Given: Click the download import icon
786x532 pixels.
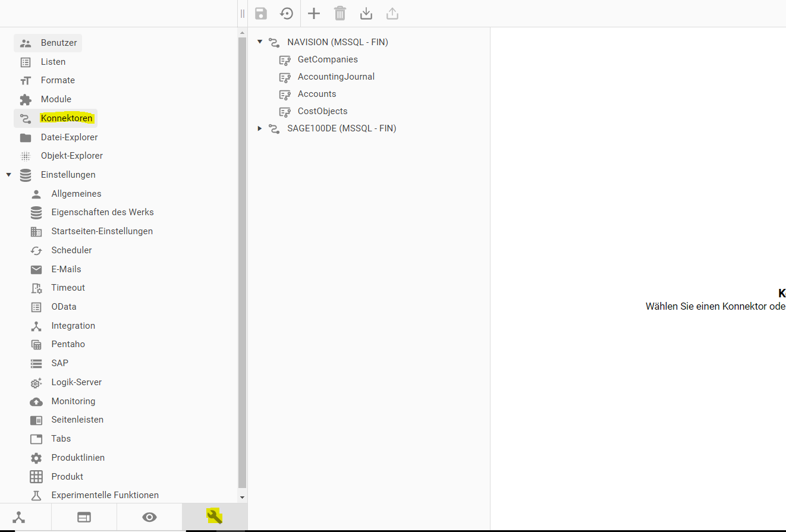Looking at the screenshot, I should 366,14.
